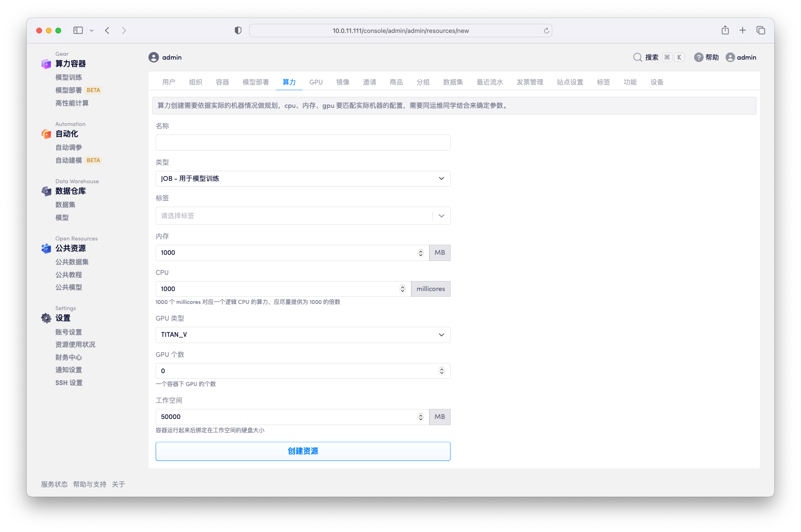This screenshot has height=532, width=801.
Task: Click the 数据仓库 Data Warehouse icon
Action: tap(46, 191)
